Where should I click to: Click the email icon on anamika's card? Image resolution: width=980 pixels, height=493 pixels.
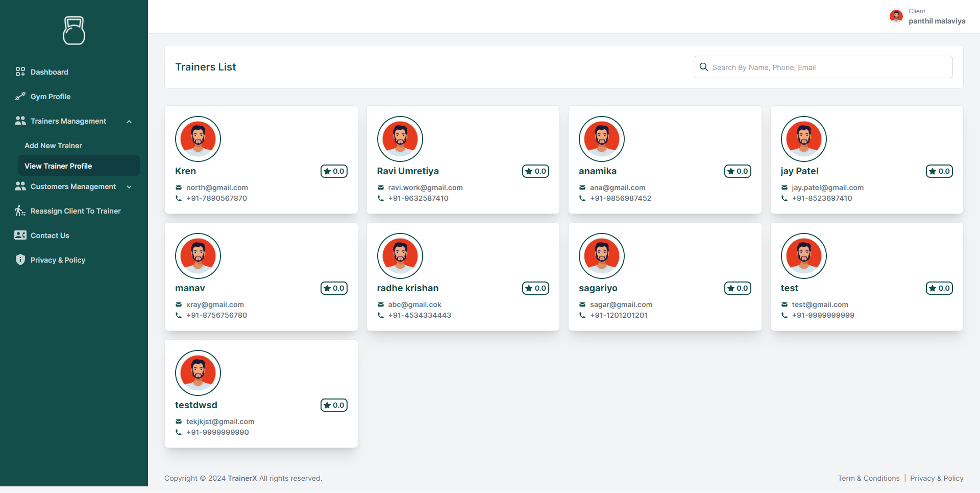coord(582,188)
